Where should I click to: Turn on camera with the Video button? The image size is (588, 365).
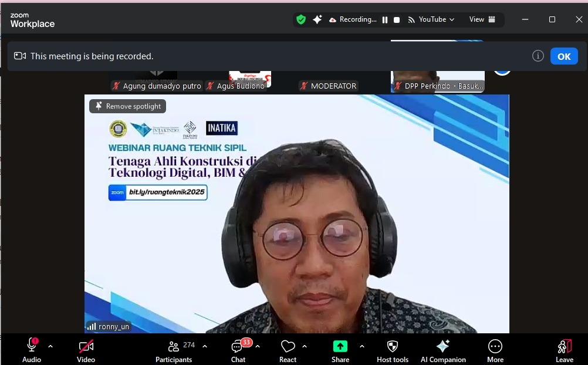(x=86, y=349)
